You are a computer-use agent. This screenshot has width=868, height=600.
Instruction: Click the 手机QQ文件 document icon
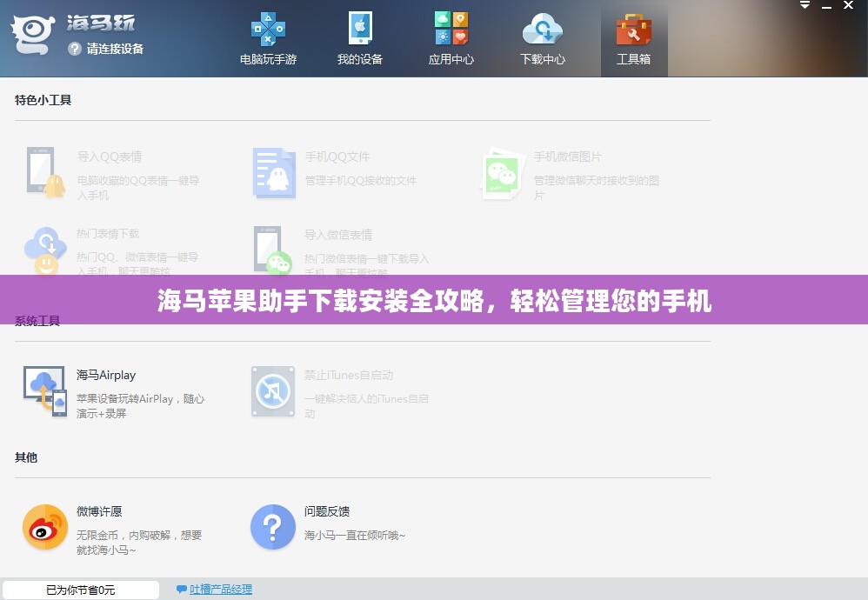click(x=274, y=173)
